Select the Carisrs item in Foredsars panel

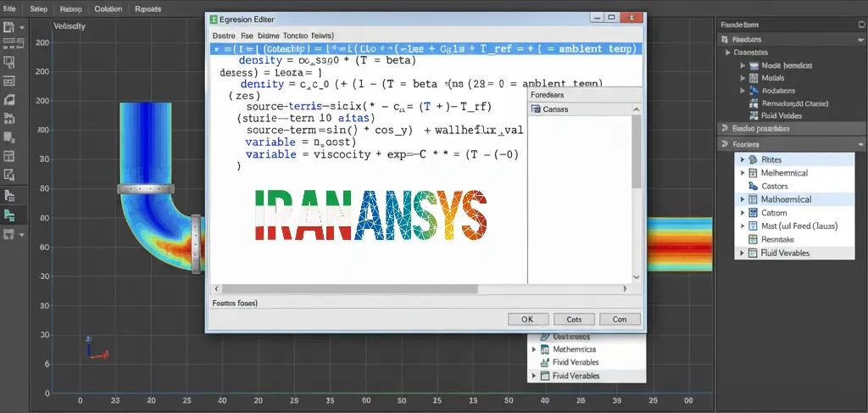pos(581,109)
